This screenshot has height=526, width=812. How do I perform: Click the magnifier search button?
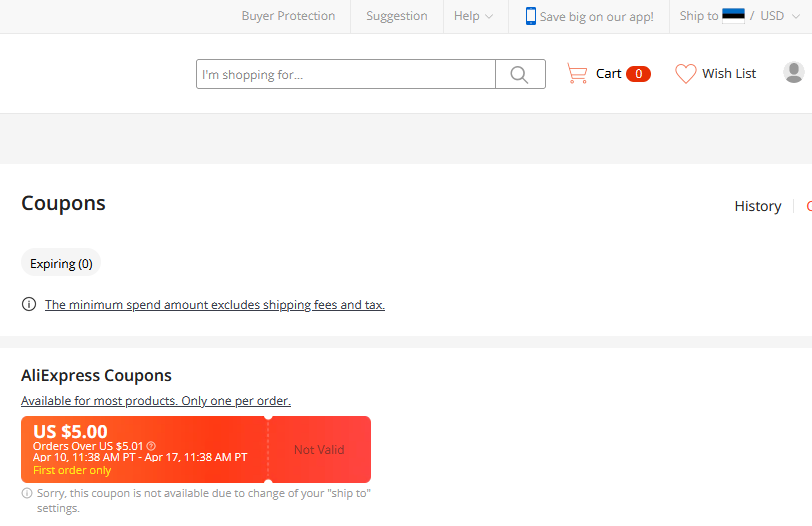click(520, 74)
